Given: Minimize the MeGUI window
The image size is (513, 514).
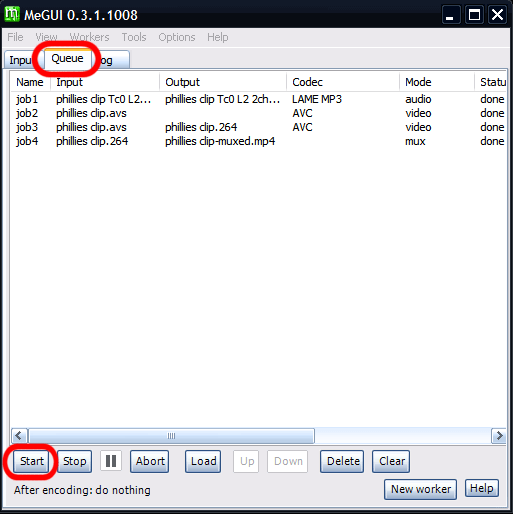Looking at the screenshot, I should (x=451, y=15).
